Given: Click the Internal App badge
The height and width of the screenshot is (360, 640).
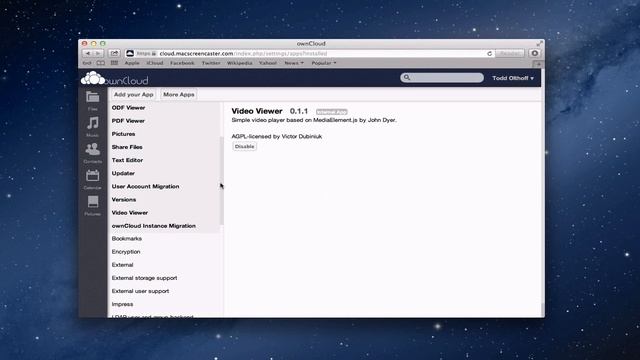Looking at the screenshot, I should (331, 112).
